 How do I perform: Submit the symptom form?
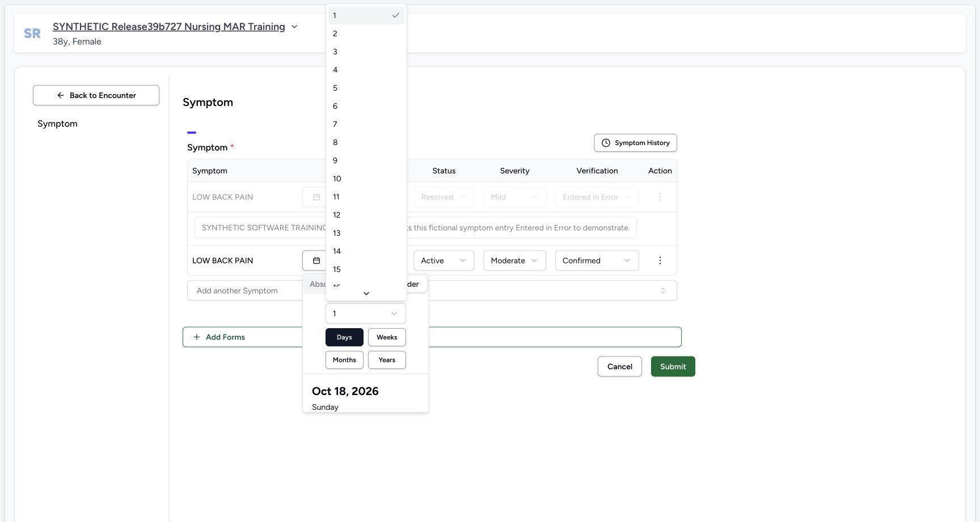tap(673, 367)
